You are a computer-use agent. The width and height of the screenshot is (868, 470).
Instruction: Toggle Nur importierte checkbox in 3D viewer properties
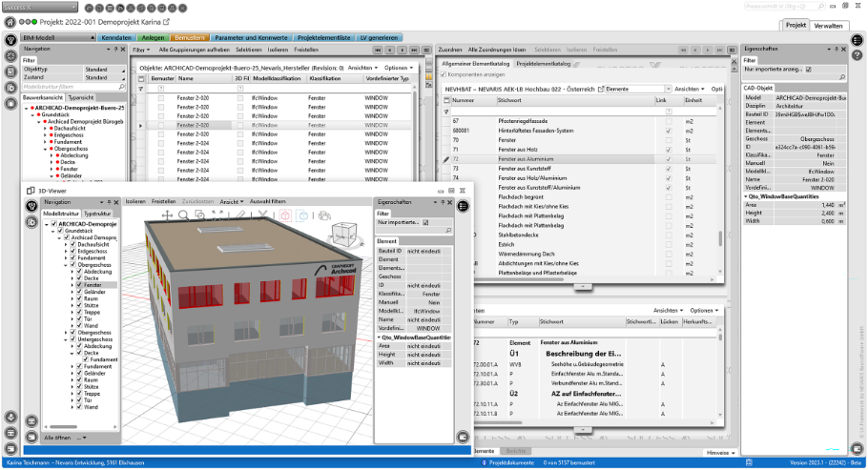point(425,222)
